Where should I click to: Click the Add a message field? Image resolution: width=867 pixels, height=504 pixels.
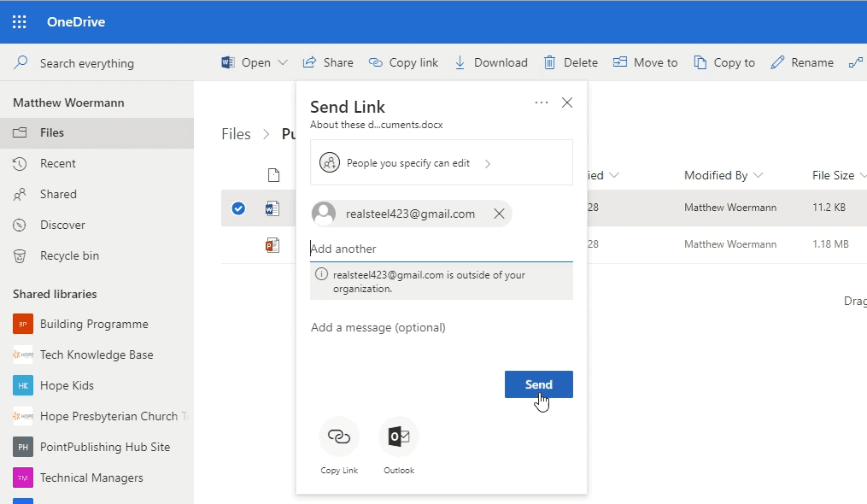(x=442, y=327)
